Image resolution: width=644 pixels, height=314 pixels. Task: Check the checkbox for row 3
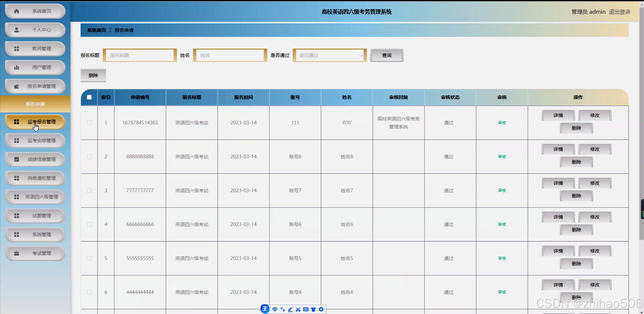coord(89,190)
